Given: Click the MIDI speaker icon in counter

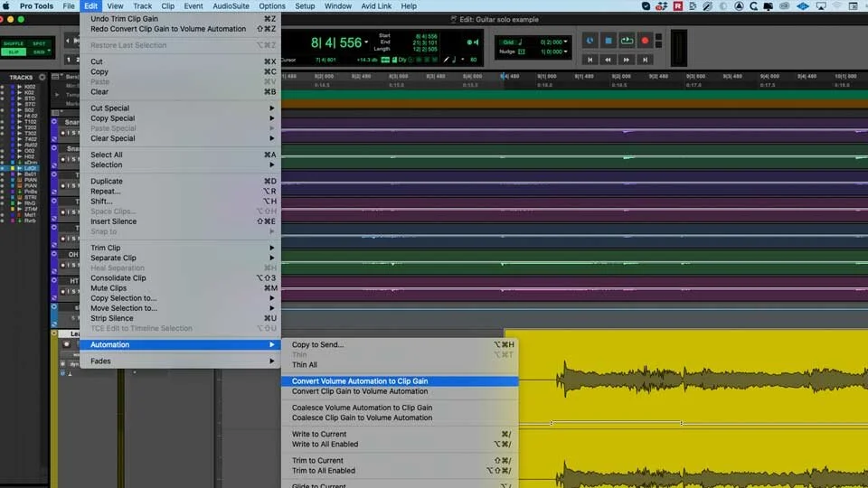Looking at the screenshot, I should (x=473, y=42).
